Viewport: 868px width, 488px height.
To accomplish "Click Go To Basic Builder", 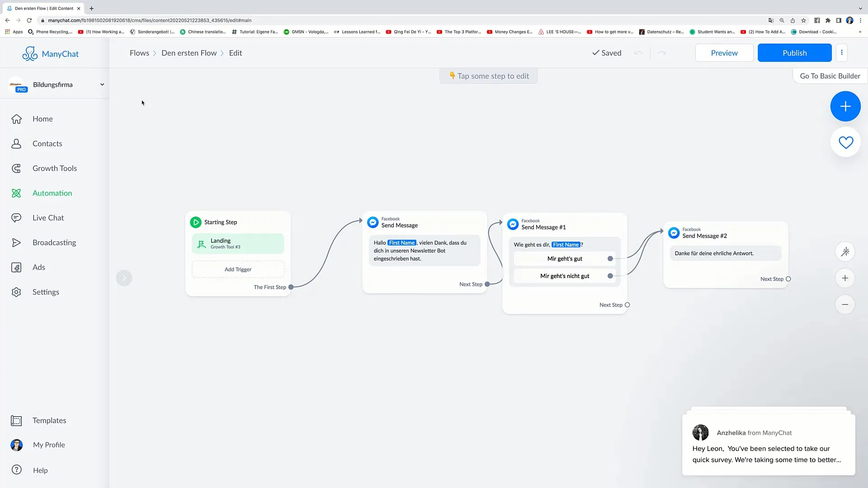I will pyautogui.click(x=830, y=76).
